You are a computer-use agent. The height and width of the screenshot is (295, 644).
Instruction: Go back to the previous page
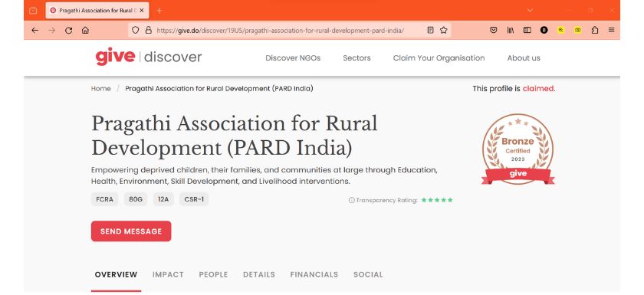[35, 31]
